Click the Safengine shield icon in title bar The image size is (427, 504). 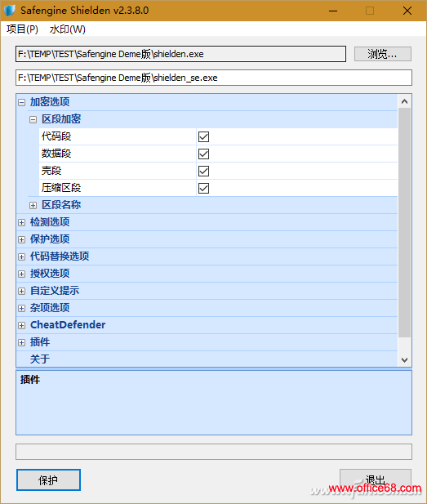[x=10, y=11]
